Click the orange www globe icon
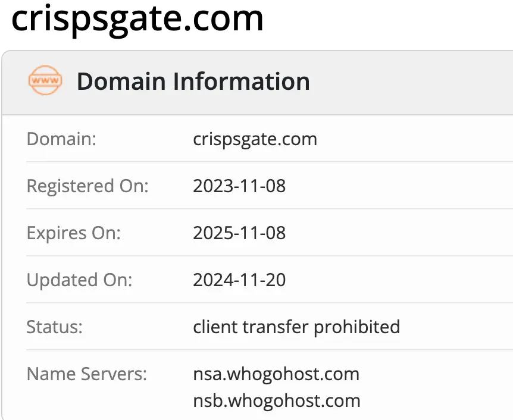This screenshot has width=513, height=420. pos(45,82)
